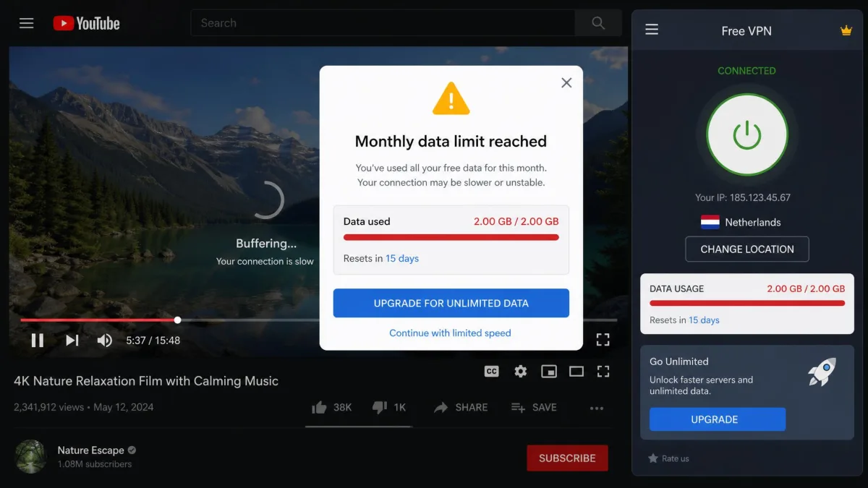Click the Share button
The image size is (868, 488).
click(x=461, y=408)
